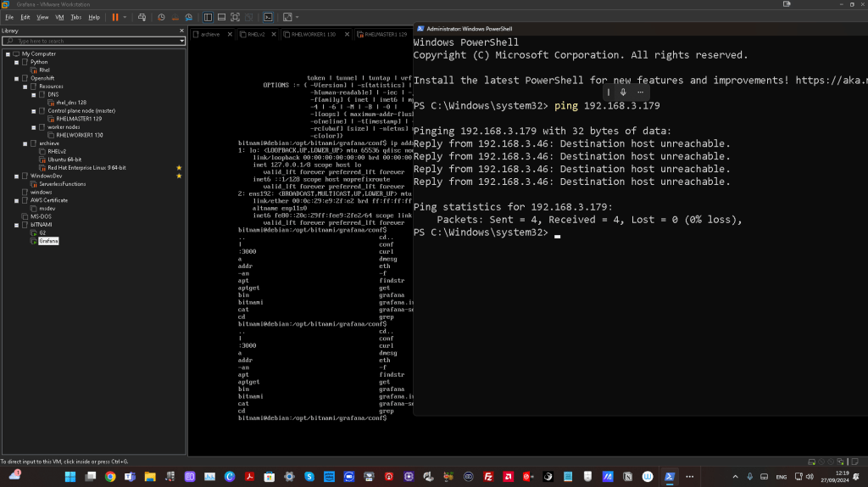The height and width of the screenshot is (487, 868).
Task: Open the Help menu
Action: (94, 17)
